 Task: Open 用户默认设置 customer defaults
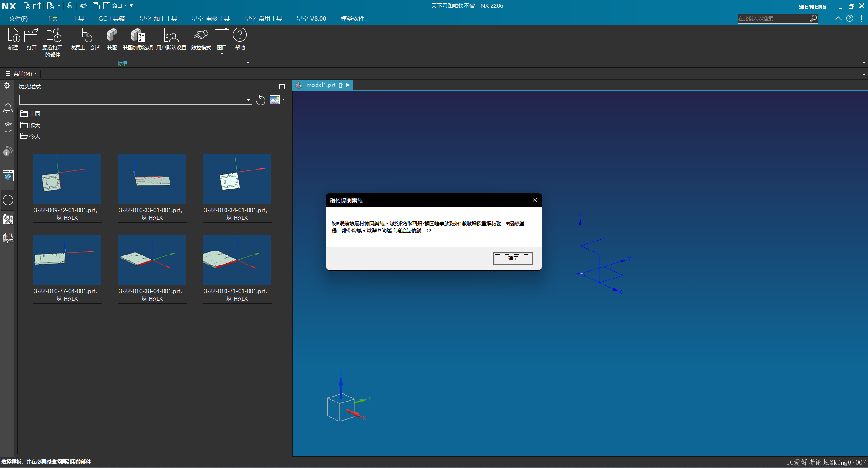pos(171,39)
